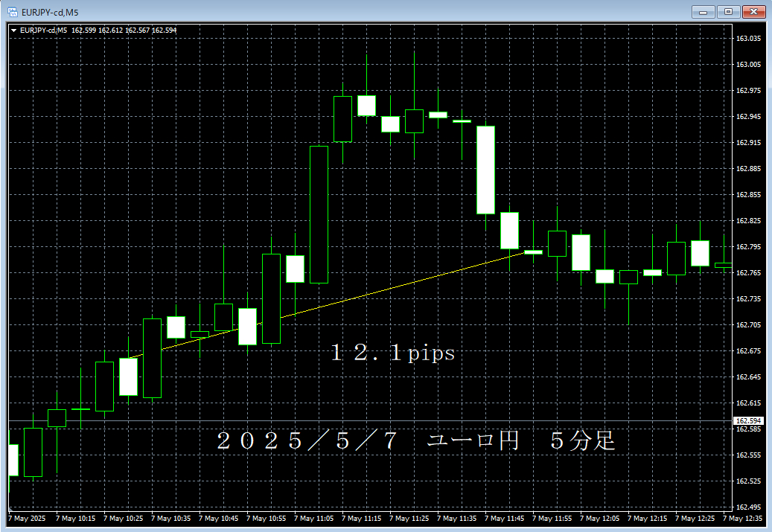Image resolution: width=772 pixels, height=532 pixels.
Task: Click the 162.615 price scale label
Action: (x=748, y=403)
